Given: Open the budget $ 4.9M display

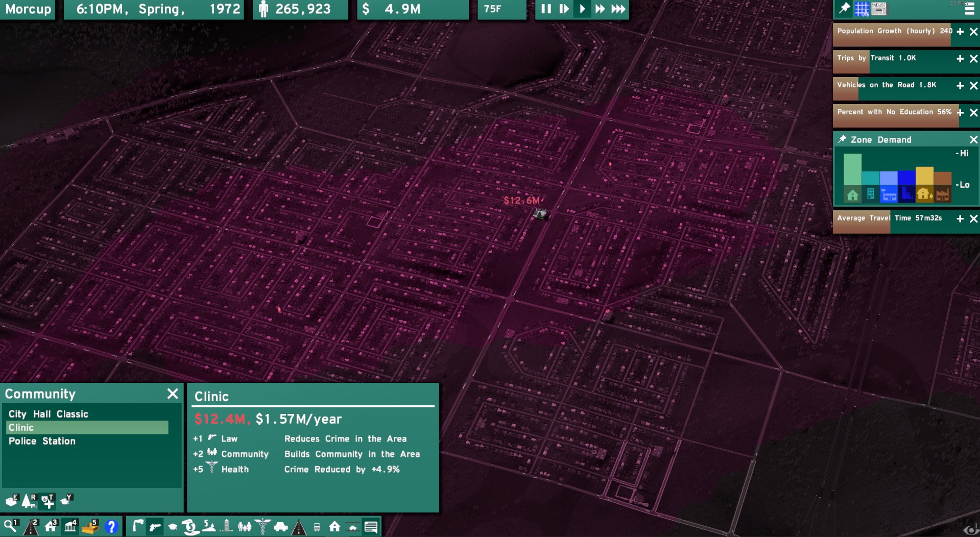Looking at the screenshot, I should (413, 9).
